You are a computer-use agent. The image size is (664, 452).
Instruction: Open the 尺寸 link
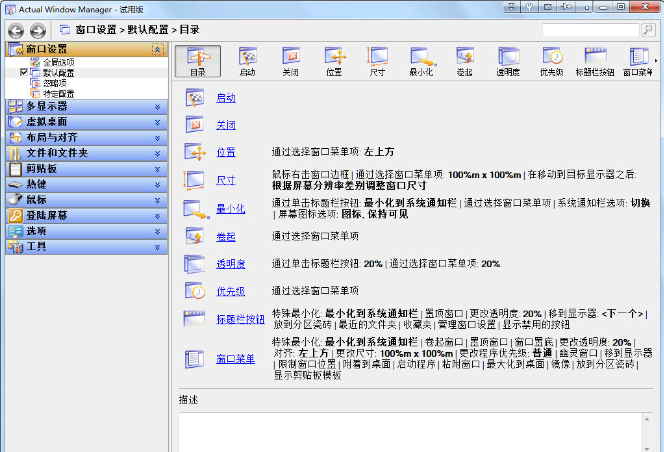tap(226, 180)
